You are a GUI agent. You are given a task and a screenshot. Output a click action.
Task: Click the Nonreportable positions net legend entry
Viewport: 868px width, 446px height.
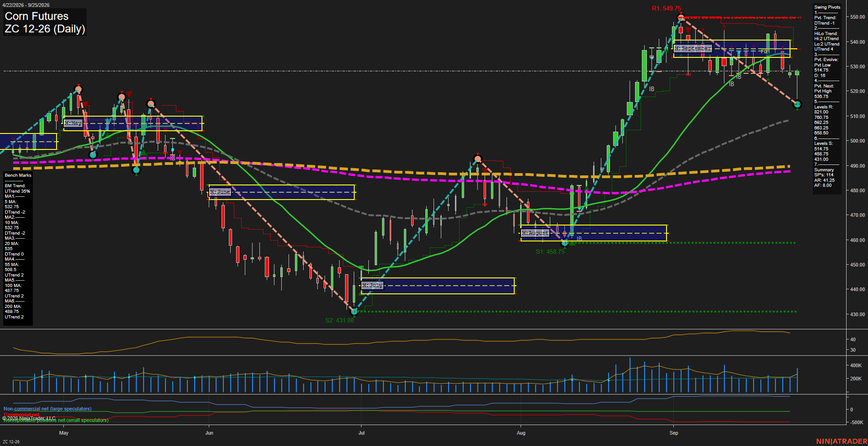tap(56, 420)
